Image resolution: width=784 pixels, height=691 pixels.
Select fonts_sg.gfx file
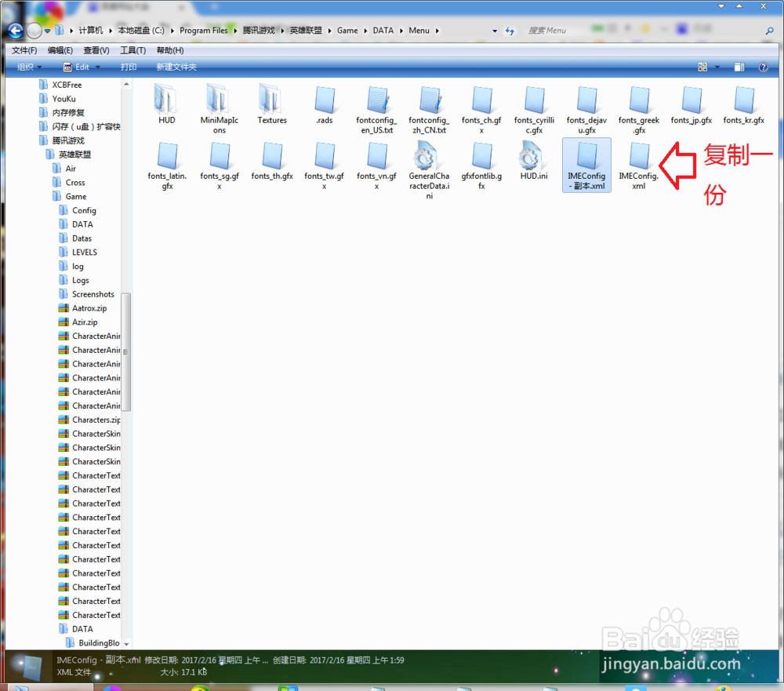(219, 165)
